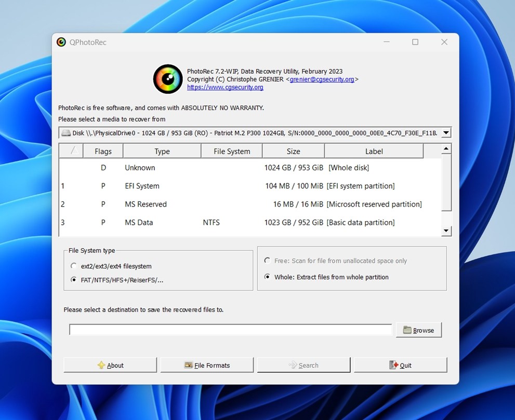Click the sort triangle column header

71,151
